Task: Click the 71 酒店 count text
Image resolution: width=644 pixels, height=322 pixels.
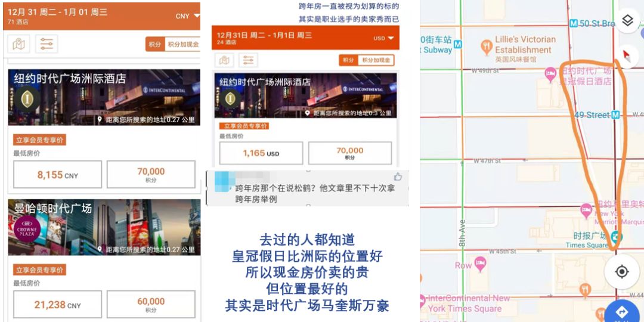Action: pyautogui.click(x=18, y=22)
